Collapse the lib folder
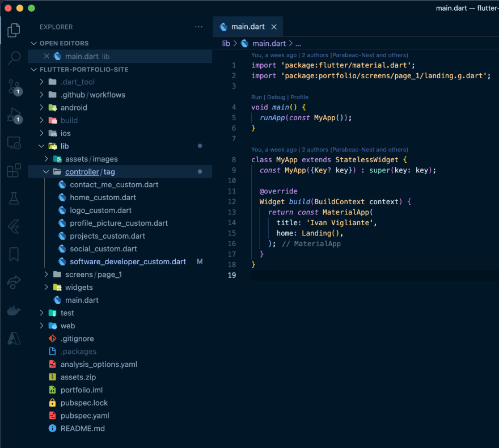499x448 pixels. tap(41, 146)
